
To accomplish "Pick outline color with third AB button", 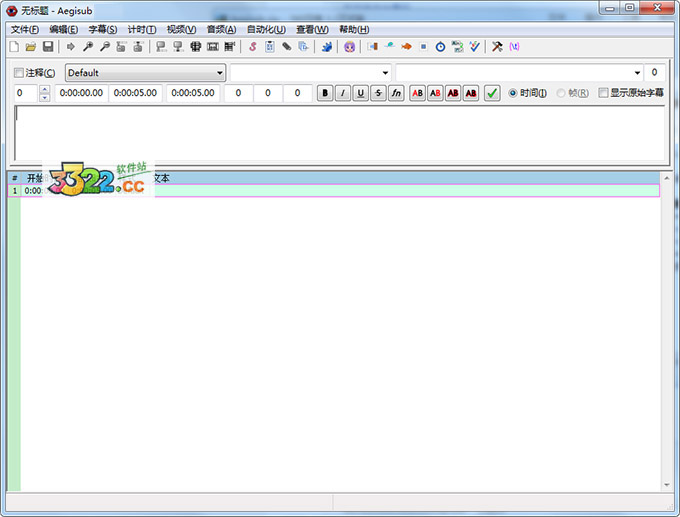I will pyautogui.click(x=453, y=93).
